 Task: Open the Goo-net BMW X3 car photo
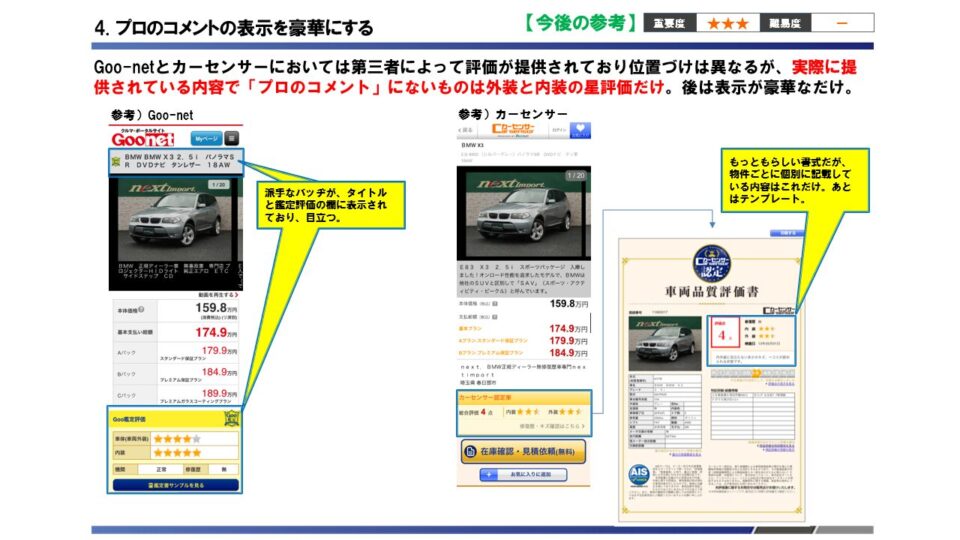click(x=175, y=220)
